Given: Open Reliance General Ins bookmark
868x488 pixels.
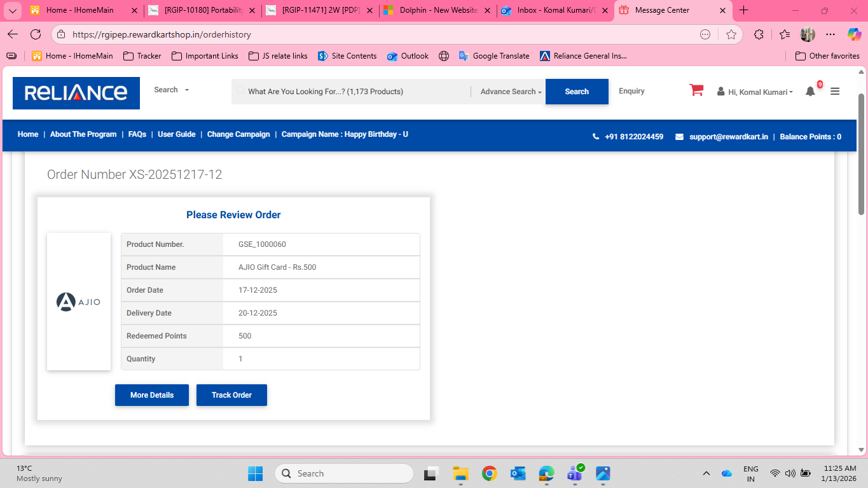Looking at the screenshot, I should click(x=583, y=56).
